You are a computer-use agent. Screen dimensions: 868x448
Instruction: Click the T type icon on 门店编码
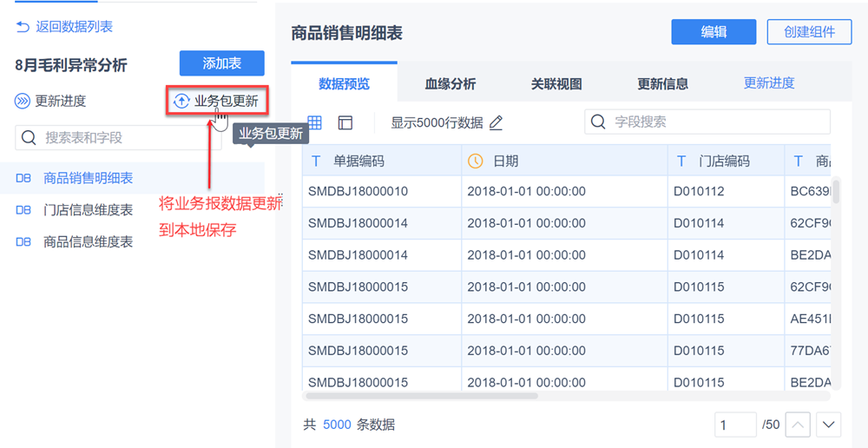tap(681, 161)
